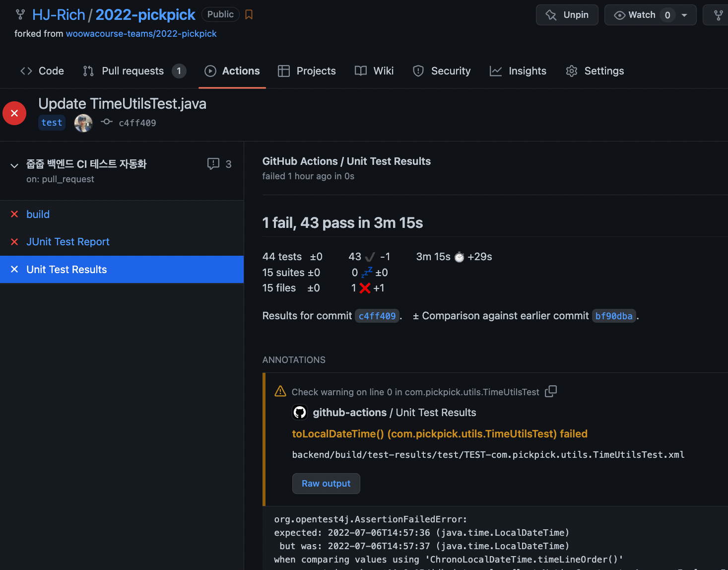Click the check mark passed tests icon
728x570 pixels.
[370, 257]
